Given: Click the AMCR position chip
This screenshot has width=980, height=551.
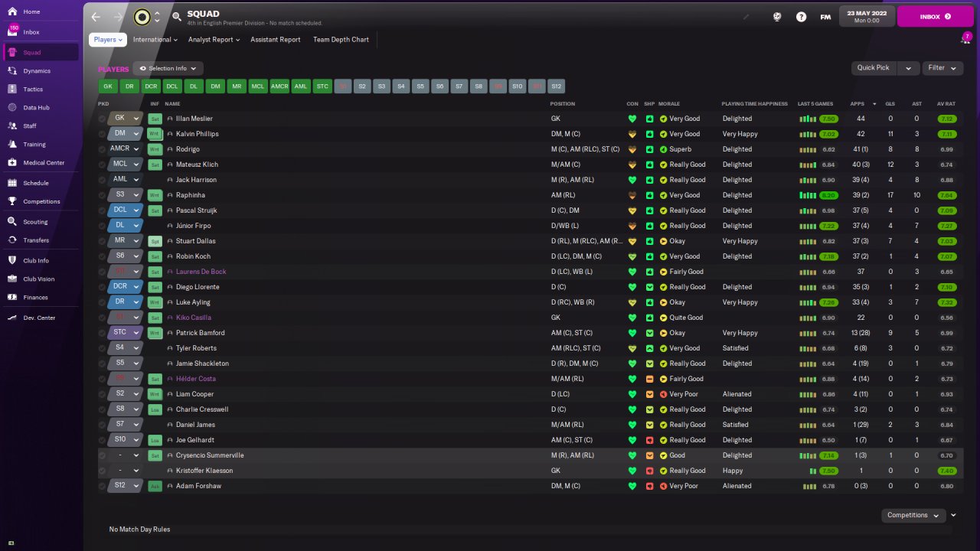Looking at the screenshot, I should [279, 86].
